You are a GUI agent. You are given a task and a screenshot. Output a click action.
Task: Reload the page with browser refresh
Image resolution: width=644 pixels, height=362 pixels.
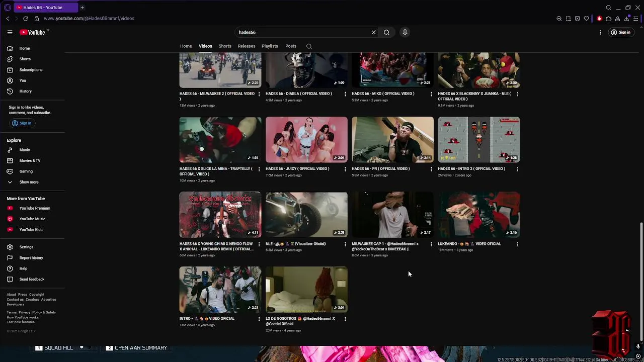tap(25, 19)
